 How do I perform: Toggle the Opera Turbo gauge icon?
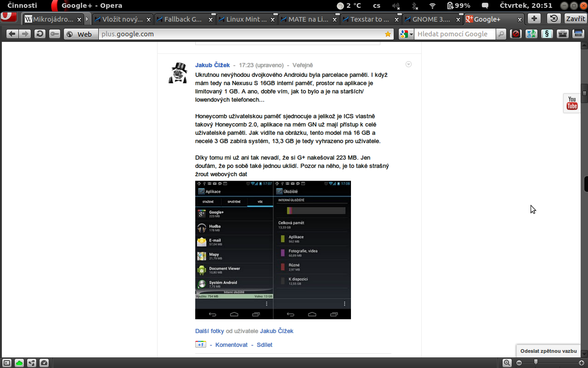pyautogui.click(x=44, y=363)
